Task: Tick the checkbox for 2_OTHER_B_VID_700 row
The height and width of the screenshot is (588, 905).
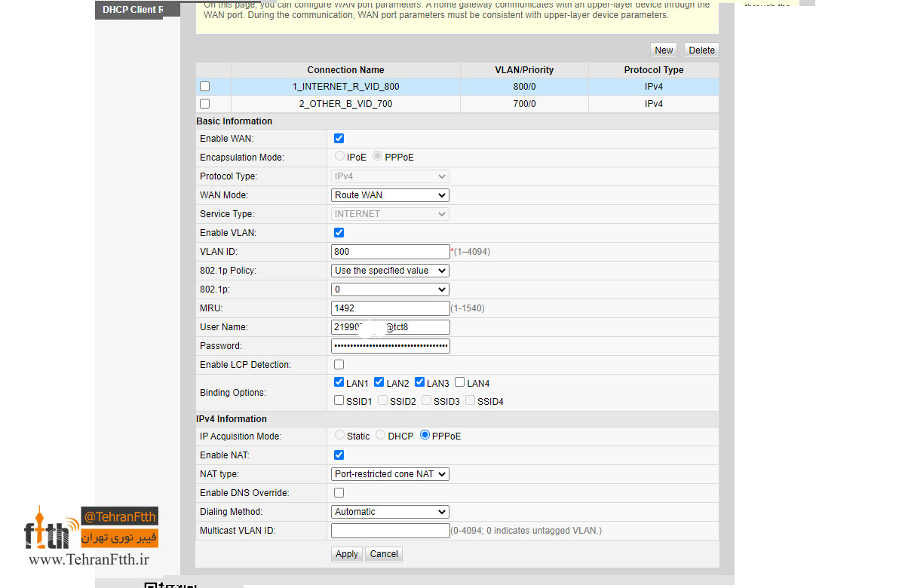Action: point(204,104)
